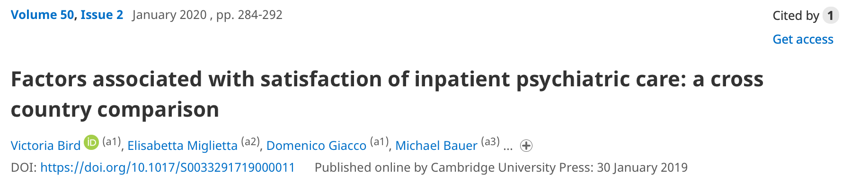View author Victoria Bird's details

click(46, 146)
